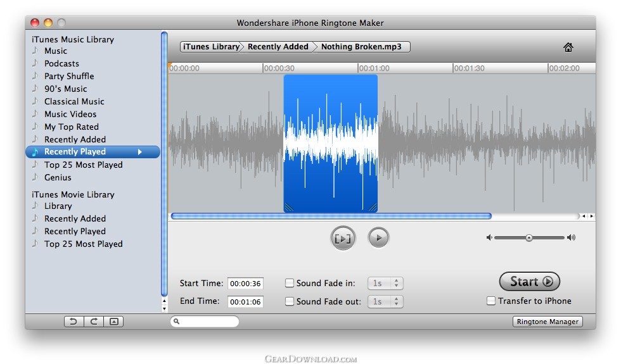
Task: Click the loud-volume speaker icon
Action: click(x=572, y=238)
